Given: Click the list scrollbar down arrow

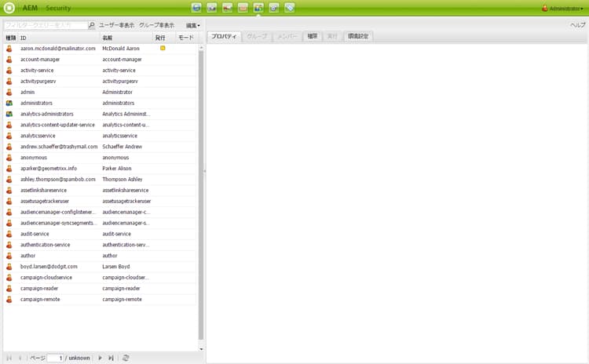Looking at the screenshot, I should click(201, 348).
